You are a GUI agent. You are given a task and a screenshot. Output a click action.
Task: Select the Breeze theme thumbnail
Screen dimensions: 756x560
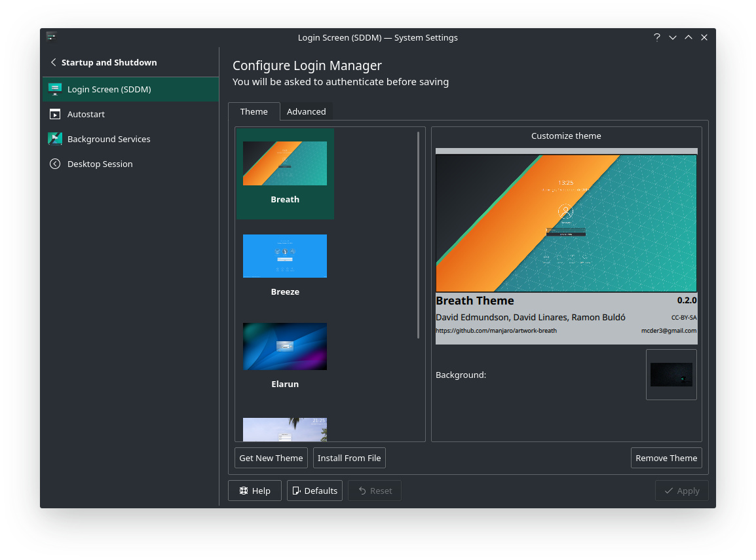pos(285,256)
